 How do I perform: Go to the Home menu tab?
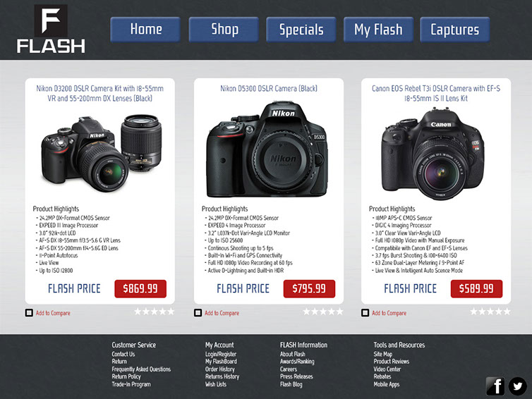coord(145,30)
